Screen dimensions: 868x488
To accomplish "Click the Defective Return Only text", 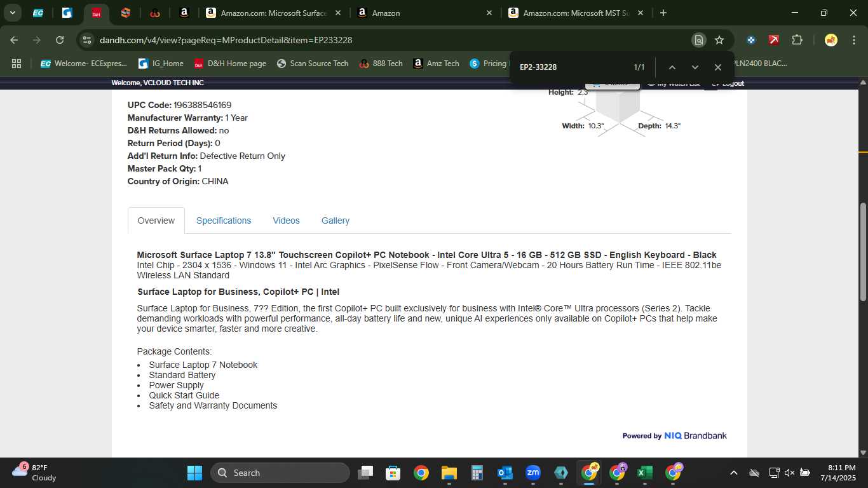I will coord(243,156).
